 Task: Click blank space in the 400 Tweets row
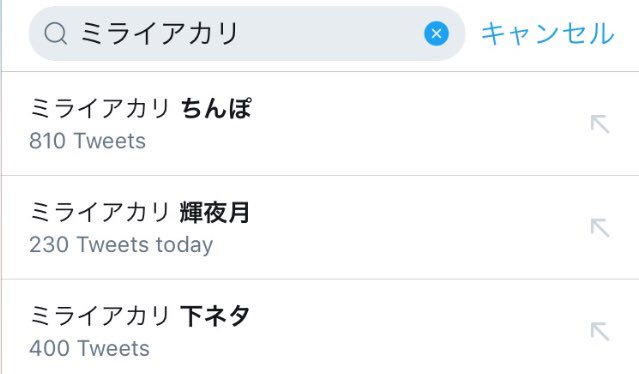coord(408,330)
